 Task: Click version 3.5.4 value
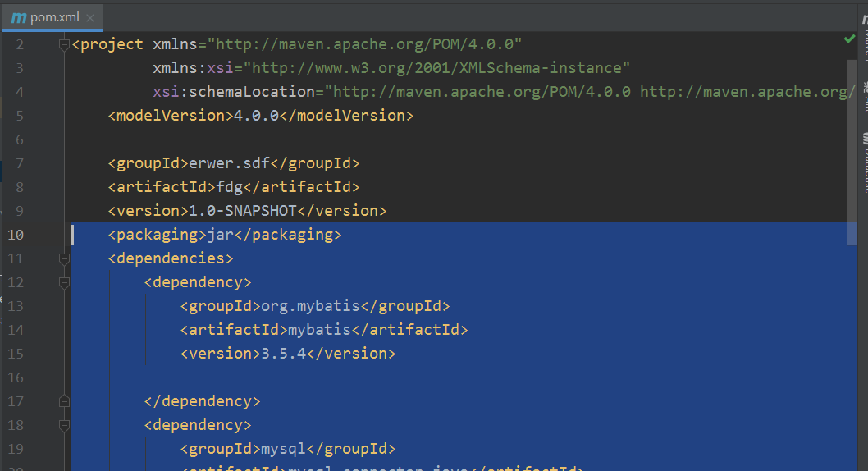pos(283,354)
